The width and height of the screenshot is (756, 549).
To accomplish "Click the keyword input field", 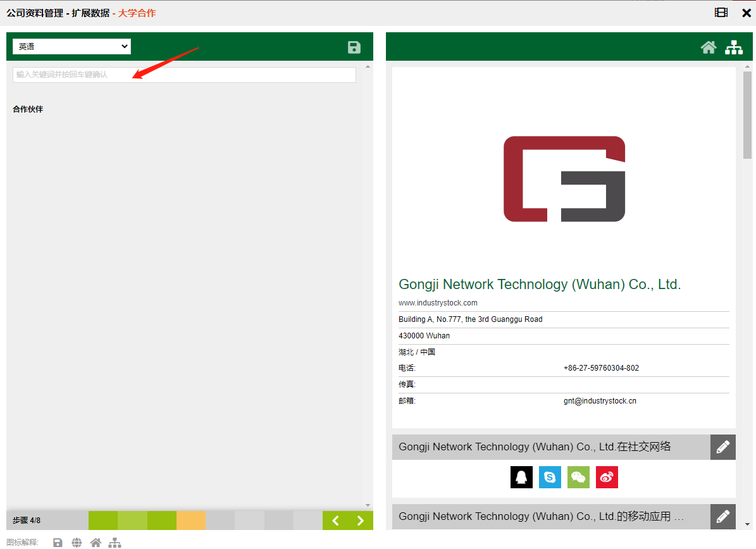I will [x=184, y=75].
